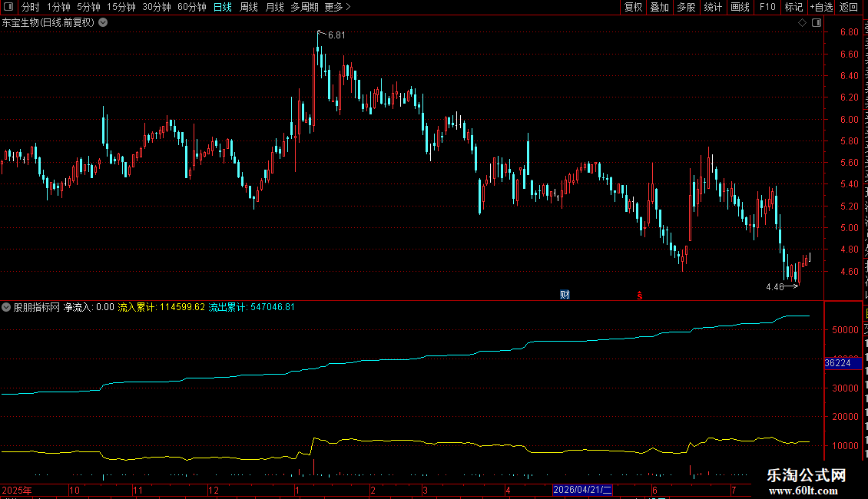Click month 12 on the time axis
This screenshot has height=499, width=868.
click(213, 490)
